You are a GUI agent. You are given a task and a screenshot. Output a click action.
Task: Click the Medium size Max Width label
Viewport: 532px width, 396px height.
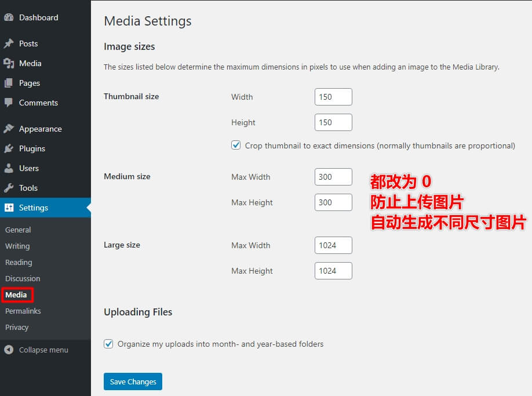(251, 177)
